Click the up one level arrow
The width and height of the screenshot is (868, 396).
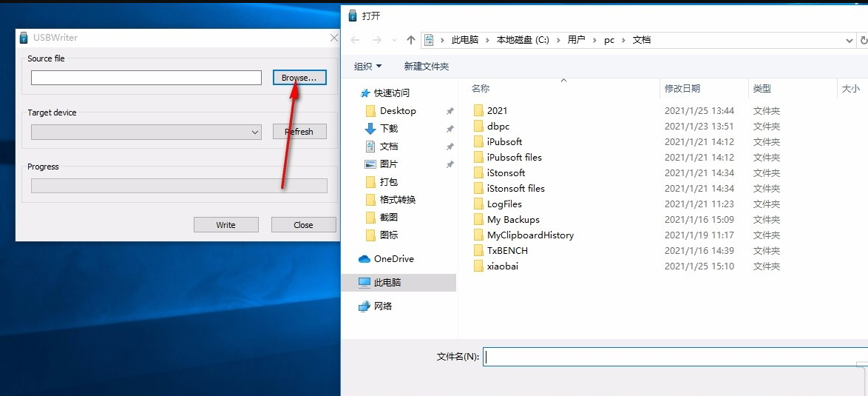pyautogui.click(x=411, y=40)
